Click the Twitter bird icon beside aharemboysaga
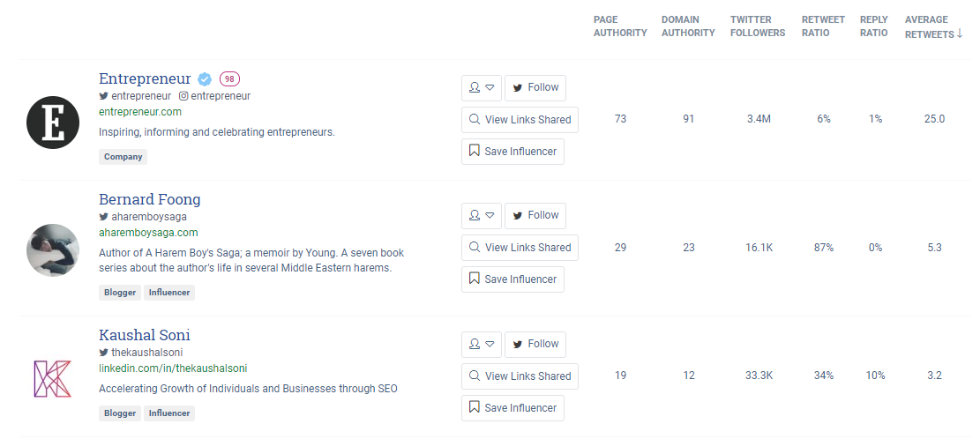The width and height of the screenshot is (980, 439). [x=104, y=217]
